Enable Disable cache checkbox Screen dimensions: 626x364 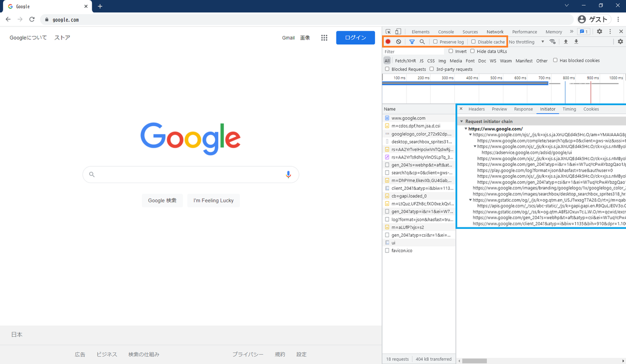pyautogui.click(x=473, y=42)
